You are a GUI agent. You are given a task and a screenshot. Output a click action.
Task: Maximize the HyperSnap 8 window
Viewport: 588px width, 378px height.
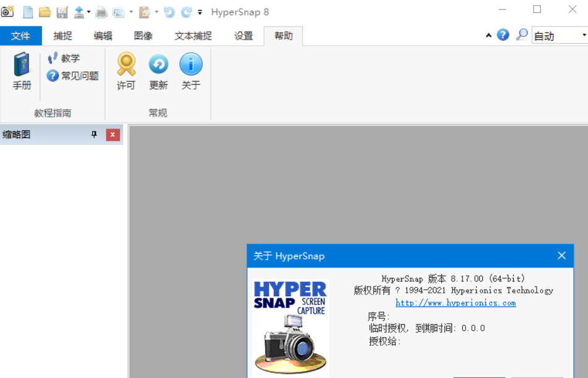pyautogui.click(x=537, y=10)
